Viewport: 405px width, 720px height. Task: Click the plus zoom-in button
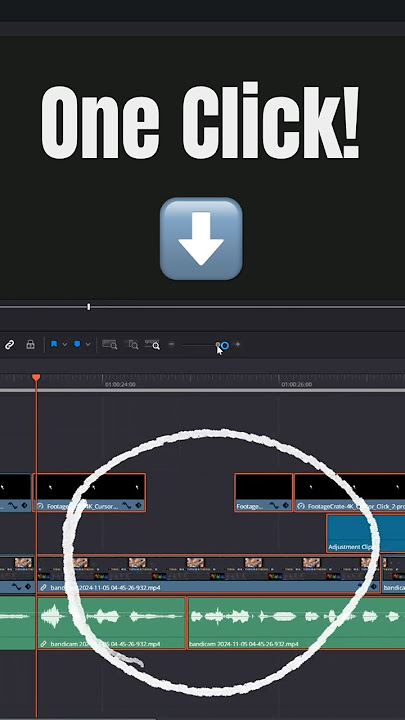237,344
